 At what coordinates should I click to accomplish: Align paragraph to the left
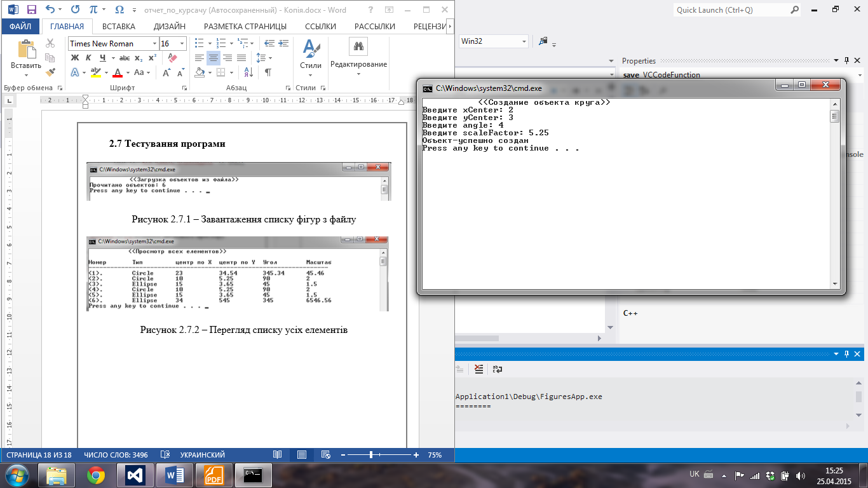(x=200, y=58)
